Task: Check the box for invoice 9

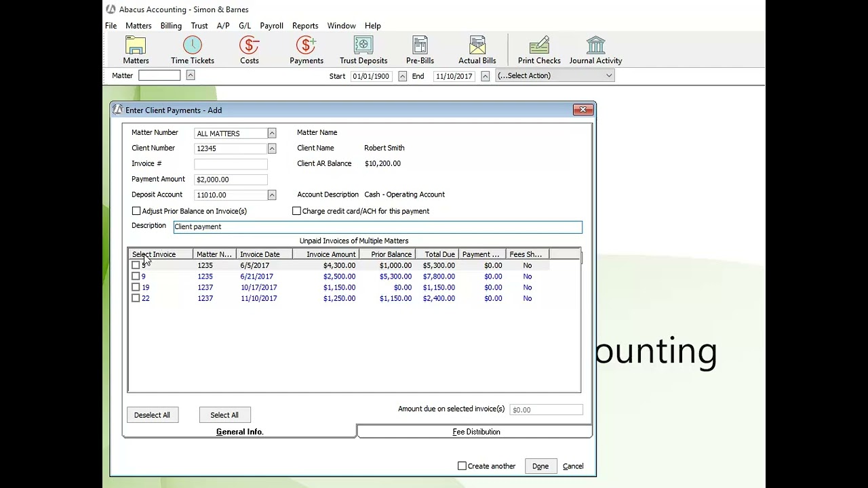Action: click(136, 277)
